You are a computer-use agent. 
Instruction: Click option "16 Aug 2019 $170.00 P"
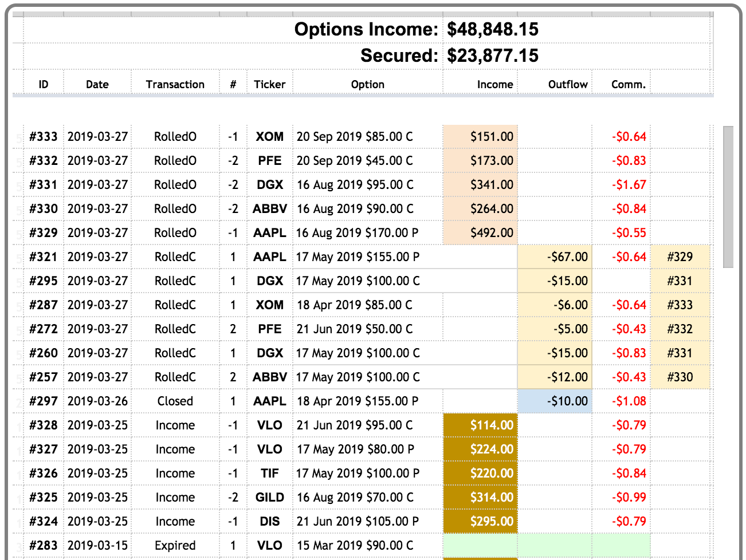tap(358, 233)
